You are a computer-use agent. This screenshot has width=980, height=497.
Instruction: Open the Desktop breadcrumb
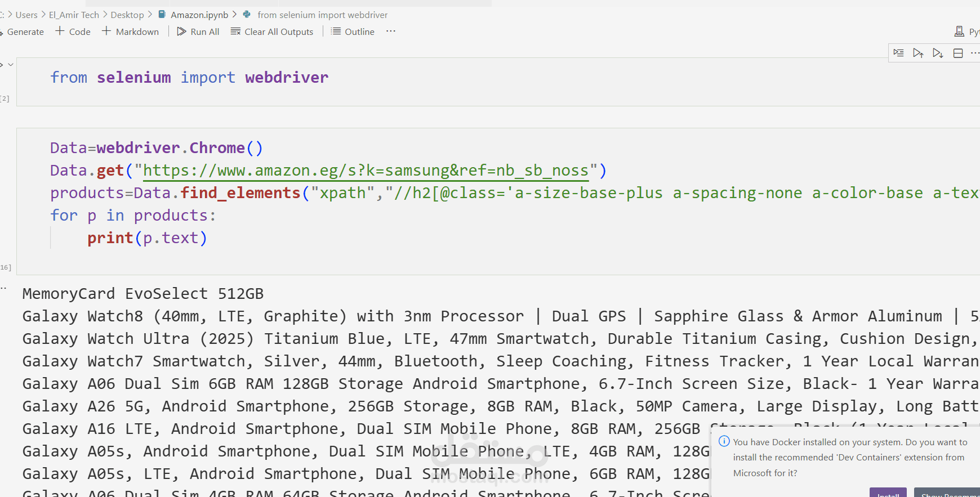127,15
